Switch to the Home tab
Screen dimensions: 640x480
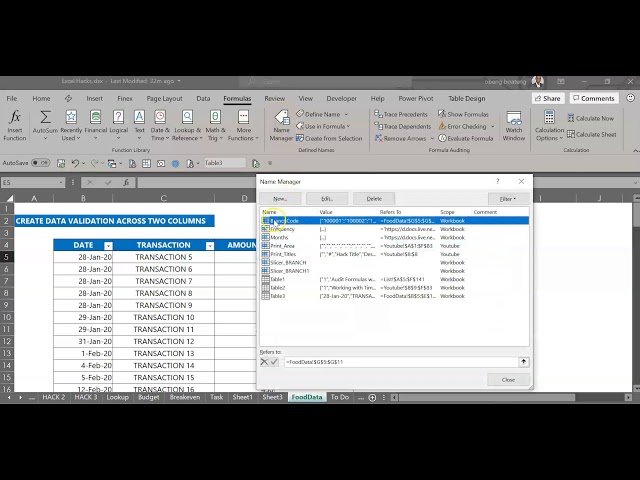(41, 98)
